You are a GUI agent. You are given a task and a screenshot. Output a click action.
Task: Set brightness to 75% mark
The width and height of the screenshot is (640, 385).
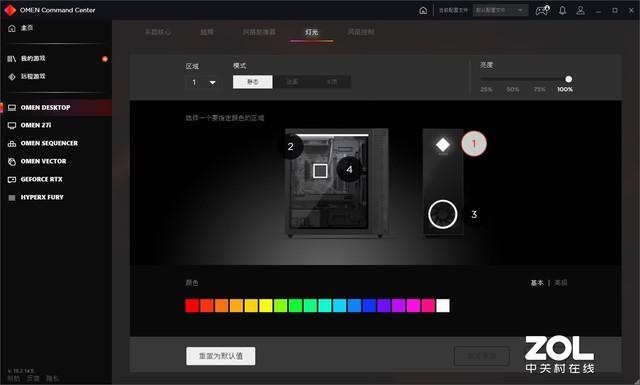coord(539,89)
